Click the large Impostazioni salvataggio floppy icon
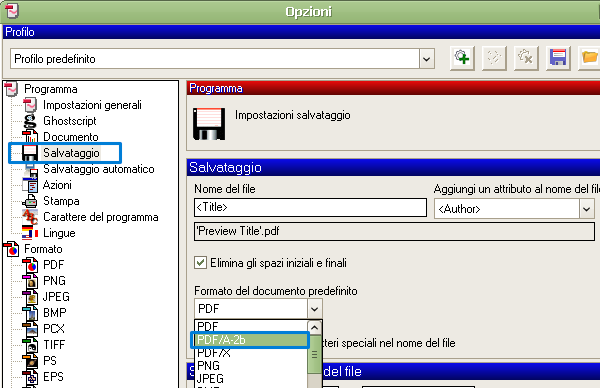This screenshot has height=388, width=600. pos(209,124)
